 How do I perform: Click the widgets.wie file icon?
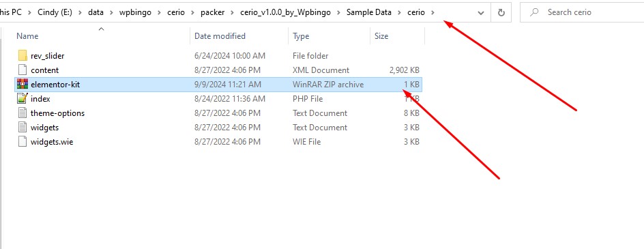click(x=23, y=142)
